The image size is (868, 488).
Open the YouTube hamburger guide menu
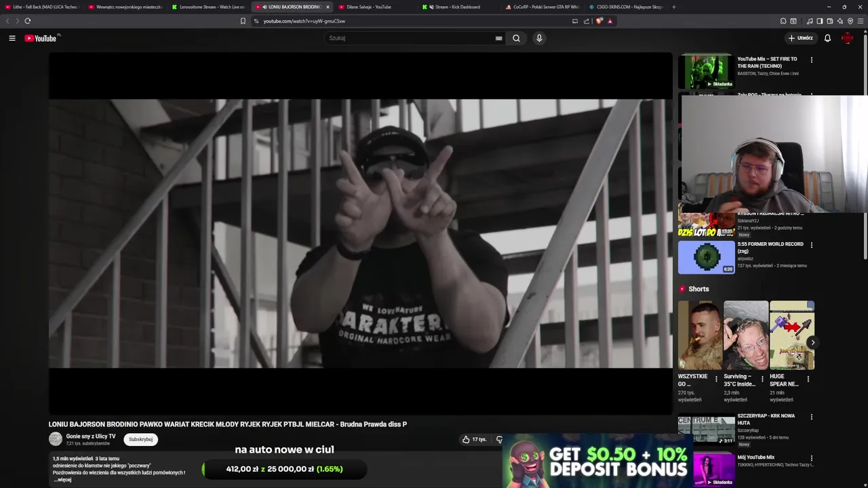(12, 38)
